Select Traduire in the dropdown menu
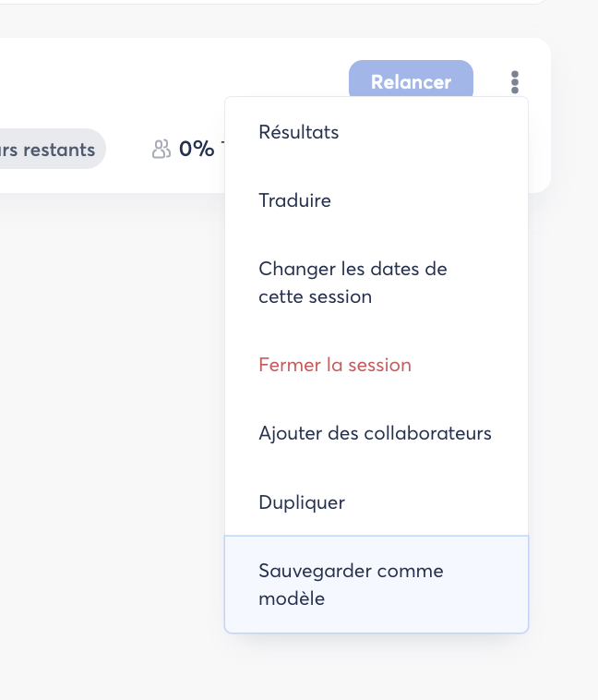598x700 pixels. coord(294,200)
